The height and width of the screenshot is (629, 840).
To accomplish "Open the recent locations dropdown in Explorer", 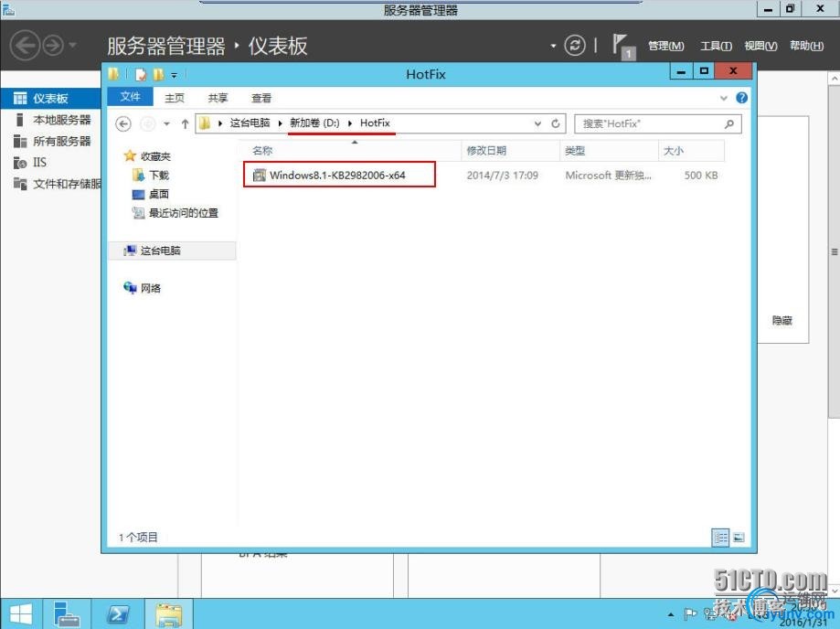I will [166, 123].
